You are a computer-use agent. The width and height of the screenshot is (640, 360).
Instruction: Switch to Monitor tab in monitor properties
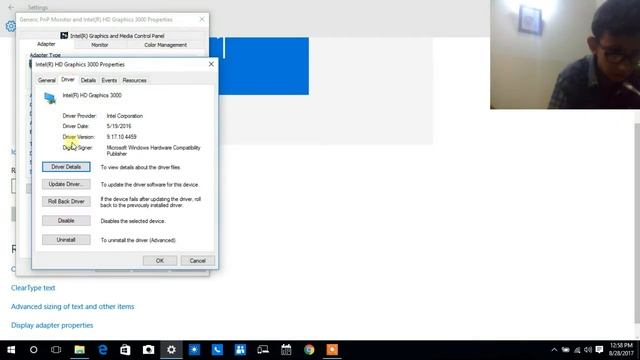point(100,45)
